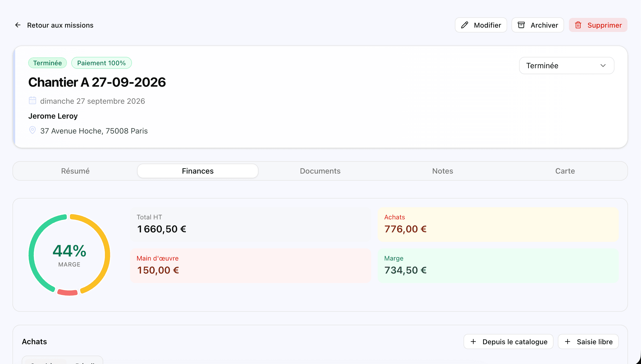Viewport: 641px width, 364px height.
Task: Select the Finances tab
Action: [198, 171]
